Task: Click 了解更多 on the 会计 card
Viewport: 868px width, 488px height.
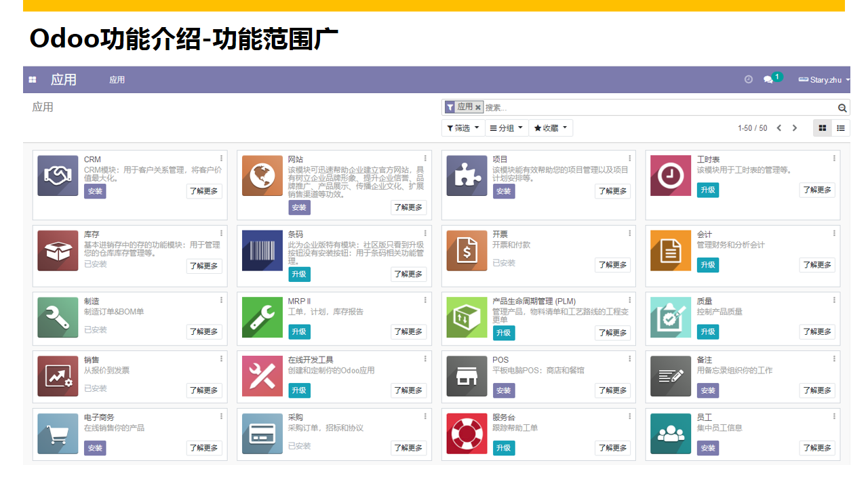Action: click(817, 265)
